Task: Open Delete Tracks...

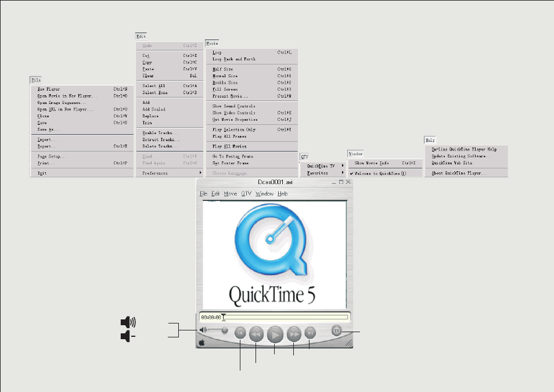Action: (170, 146)
